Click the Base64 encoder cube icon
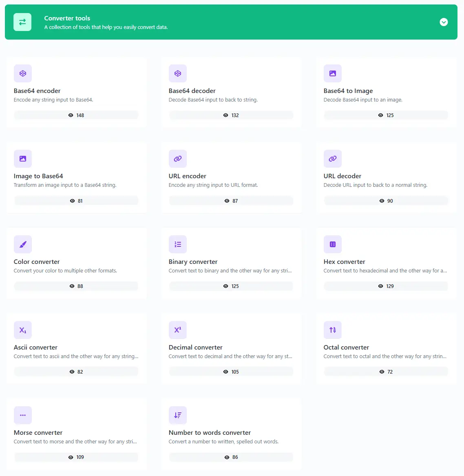 click(23, 73)
